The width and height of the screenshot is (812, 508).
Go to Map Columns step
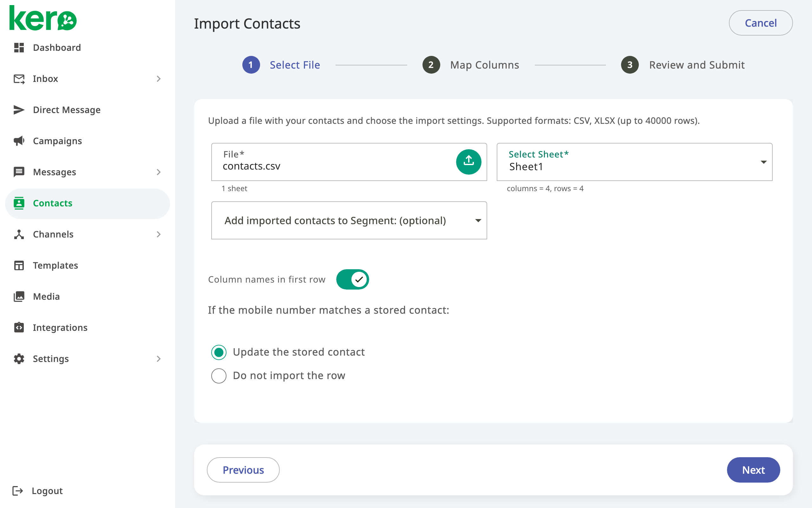pos(471,64)
